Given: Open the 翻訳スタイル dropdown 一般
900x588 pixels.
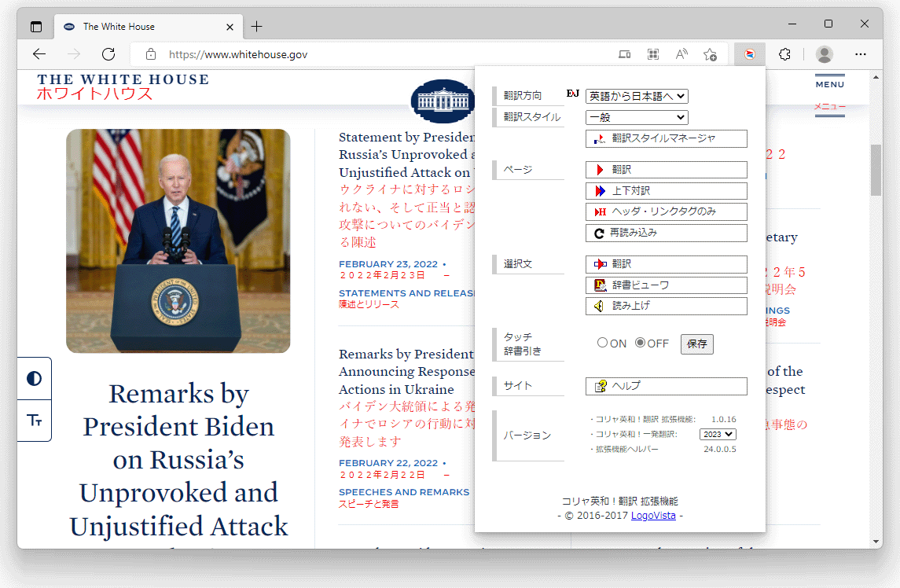Looking at the screenshot, I should [x=637, y=117].
